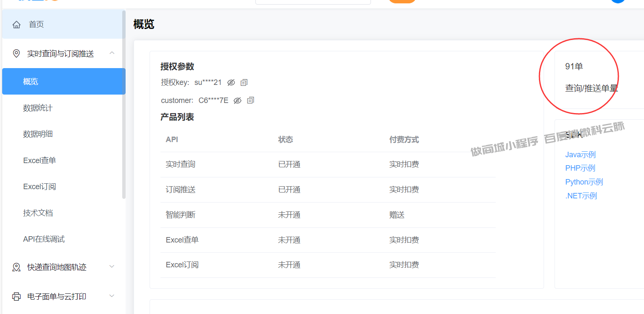This screenshot has height=314, width=644.
Task: Click printer icon beside 电子面单与云打印
Action: [16, 297]
